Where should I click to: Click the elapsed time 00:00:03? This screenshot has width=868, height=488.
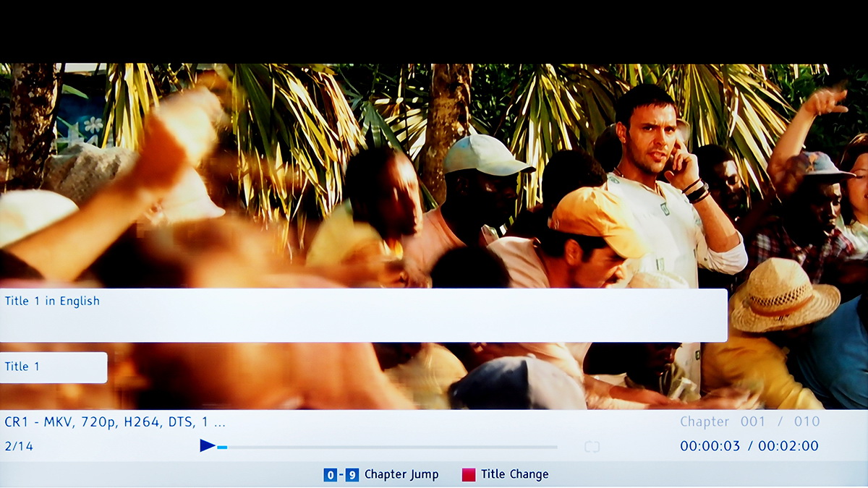tap(710, 447)
